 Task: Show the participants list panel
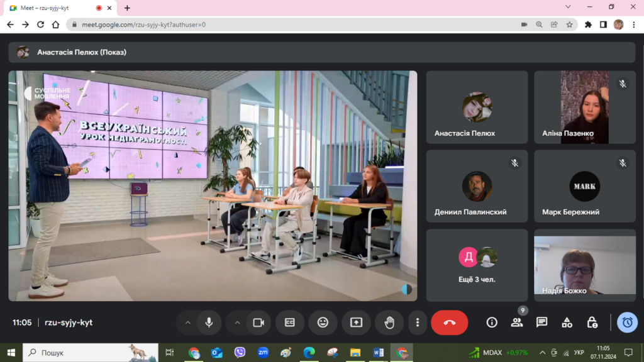(x=517, y=322)
